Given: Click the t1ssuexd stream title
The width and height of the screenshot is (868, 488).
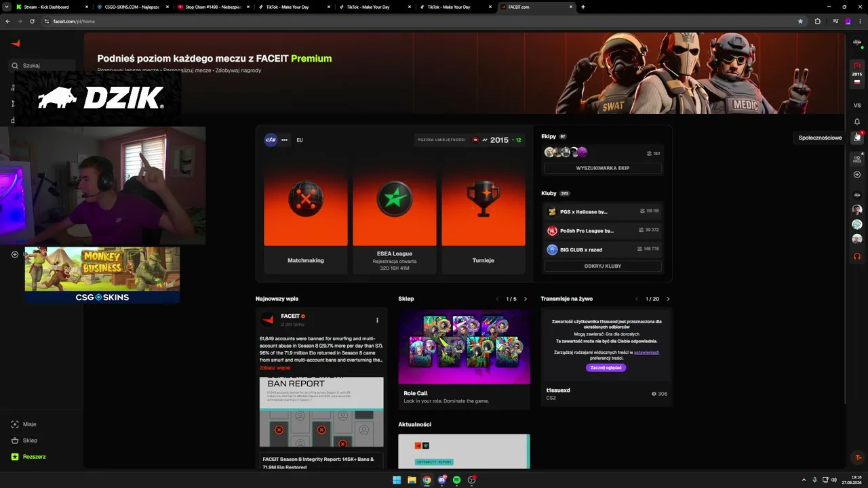Looking at the screenshot, I should (558, 390).
